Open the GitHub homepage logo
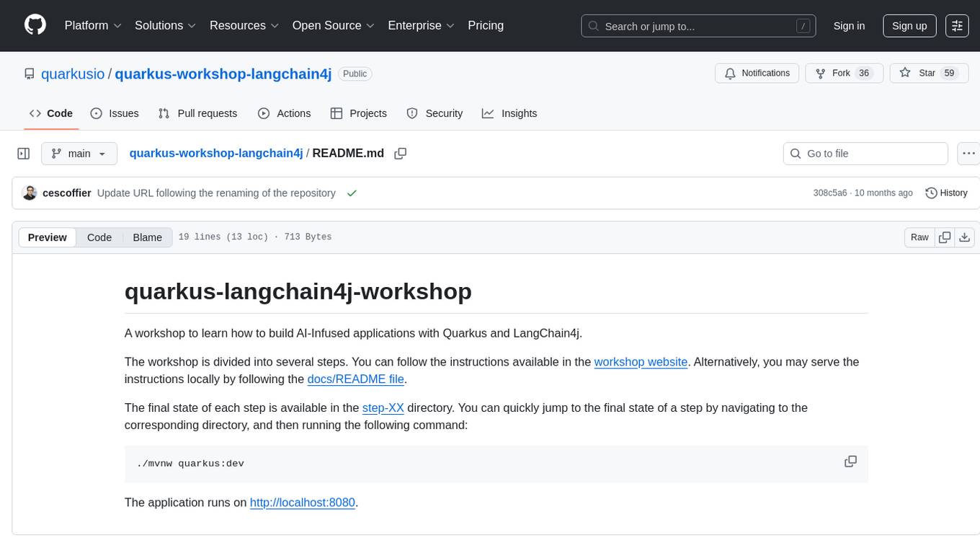Image resolution: width=980 pixels, height=551 pixels. pyautogui.click(x=35, y=25)
